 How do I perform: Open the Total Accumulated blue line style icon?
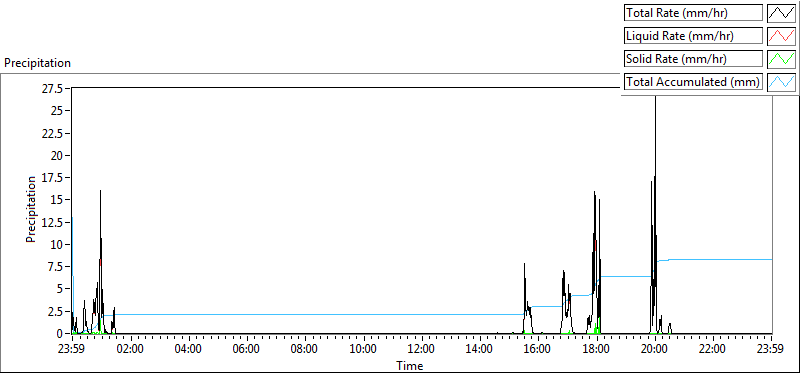click(x=782, y=81)
